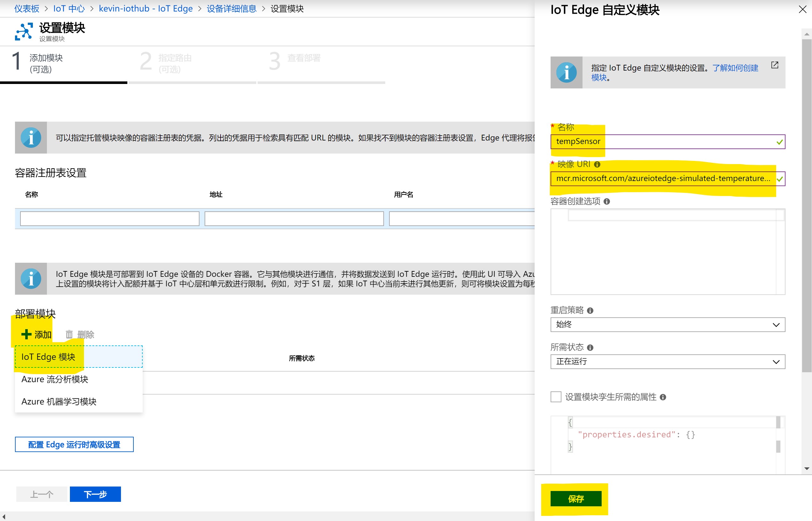Click the scroll-left arrow at the bottom
The height and width of the screenshot is (521, 812).
point(4,516)
